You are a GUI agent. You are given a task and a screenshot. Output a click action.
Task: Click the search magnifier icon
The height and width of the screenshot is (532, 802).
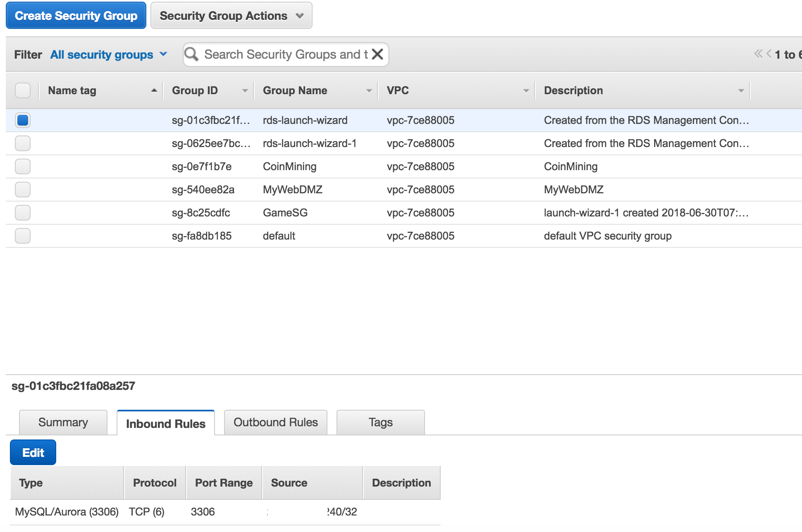[x=191, y=54]
